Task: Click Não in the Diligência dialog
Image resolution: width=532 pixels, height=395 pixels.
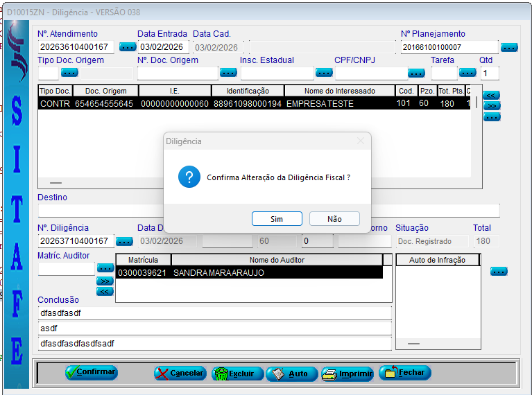Action: [334, 219]
